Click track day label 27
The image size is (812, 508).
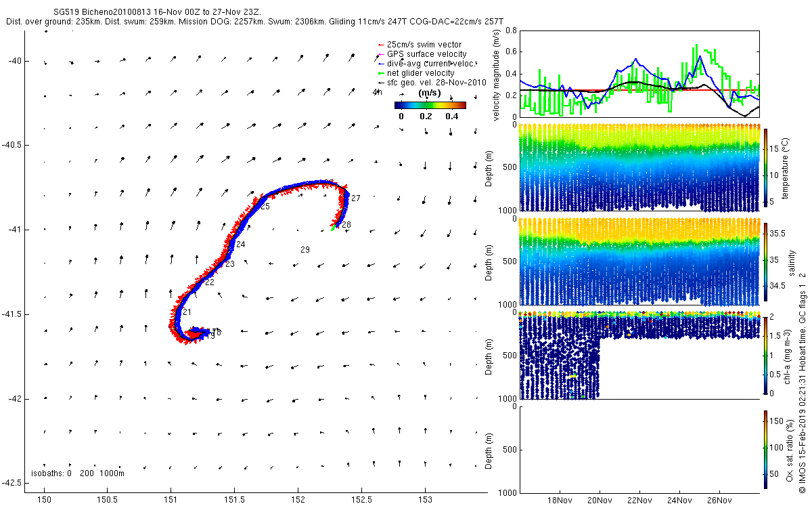click(356, 198)
